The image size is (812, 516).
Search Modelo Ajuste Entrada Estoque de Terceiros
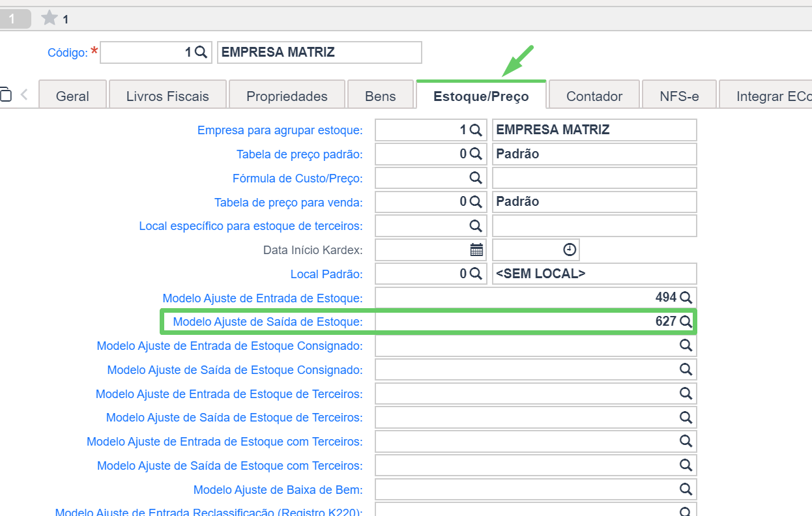686,394
